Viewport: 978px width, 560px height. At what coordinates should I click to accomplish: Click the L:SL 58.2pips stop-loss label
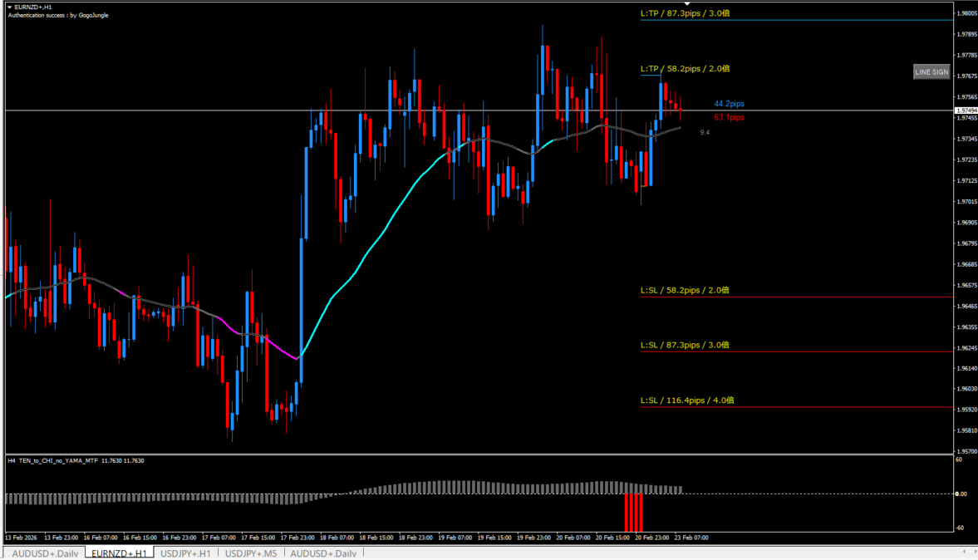[x=685, y=291]
